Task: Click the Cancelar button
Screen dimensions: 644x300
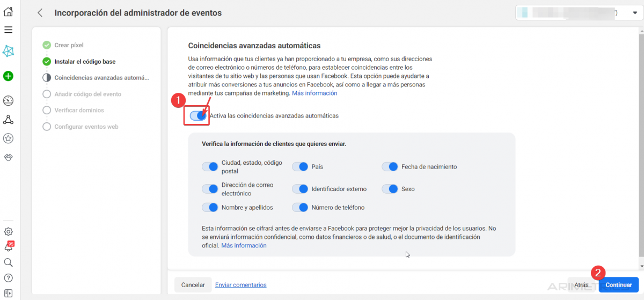Action: [193, 285]
